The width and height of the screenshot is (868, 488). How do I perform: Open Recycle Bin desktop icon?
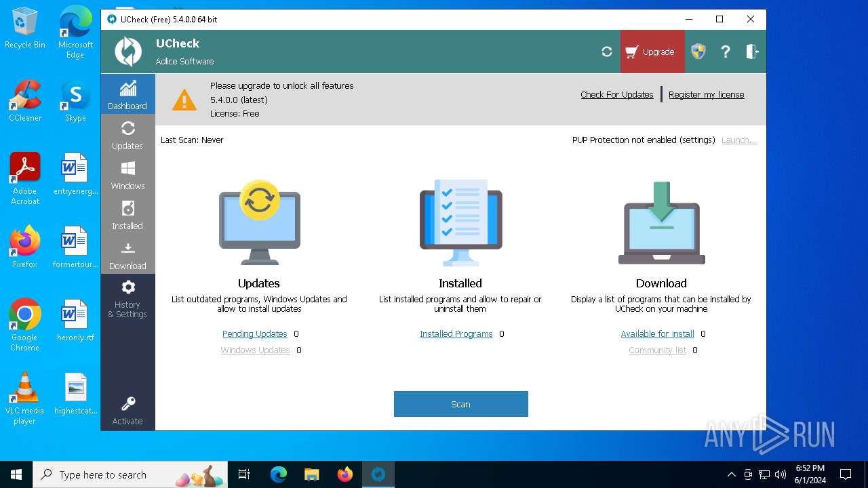[25, 28]
